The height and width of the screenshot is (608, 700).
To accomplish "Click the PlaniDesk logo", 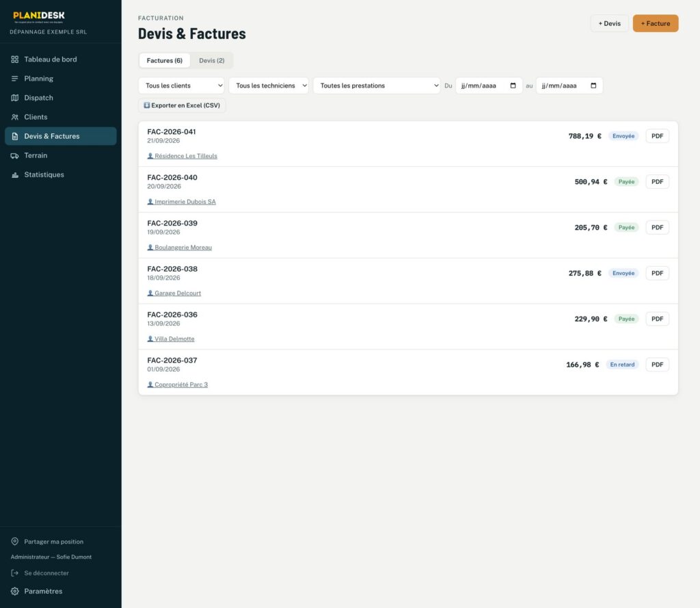I will [x=39, y=17].
